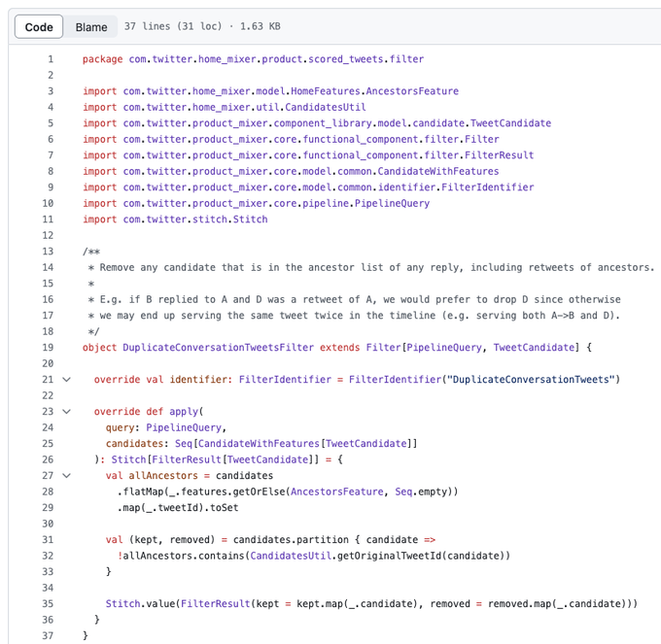Switch to the Code tab

[x=39, y=27]
